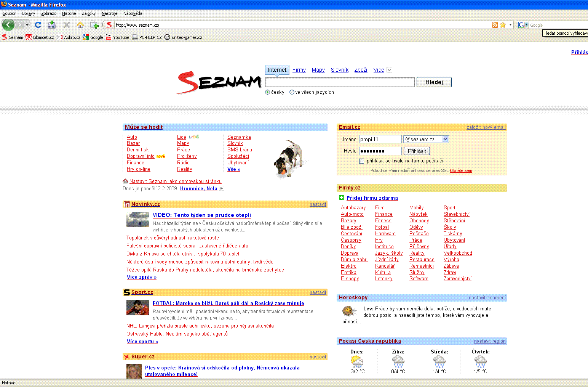This screenshot has height=387, width=588.
Task: Open the Google bookmark in the toolbar
Action: 93,37
